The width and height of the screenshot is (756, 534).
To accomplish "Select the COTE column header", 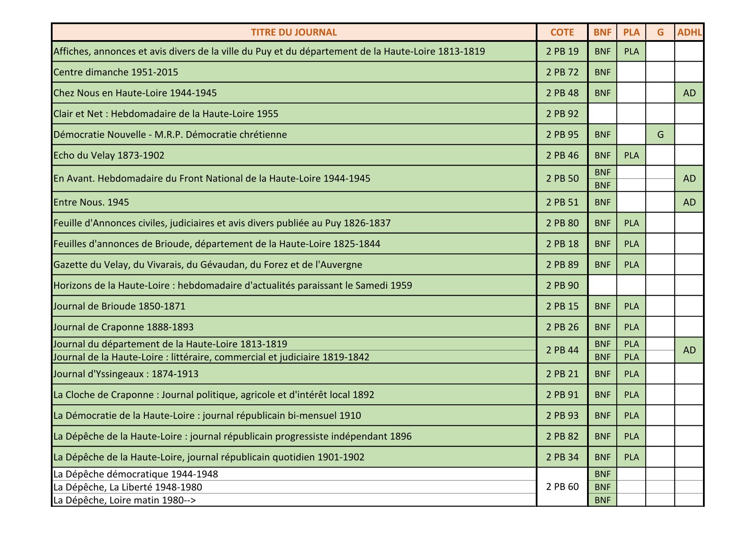I will (562, 32).
